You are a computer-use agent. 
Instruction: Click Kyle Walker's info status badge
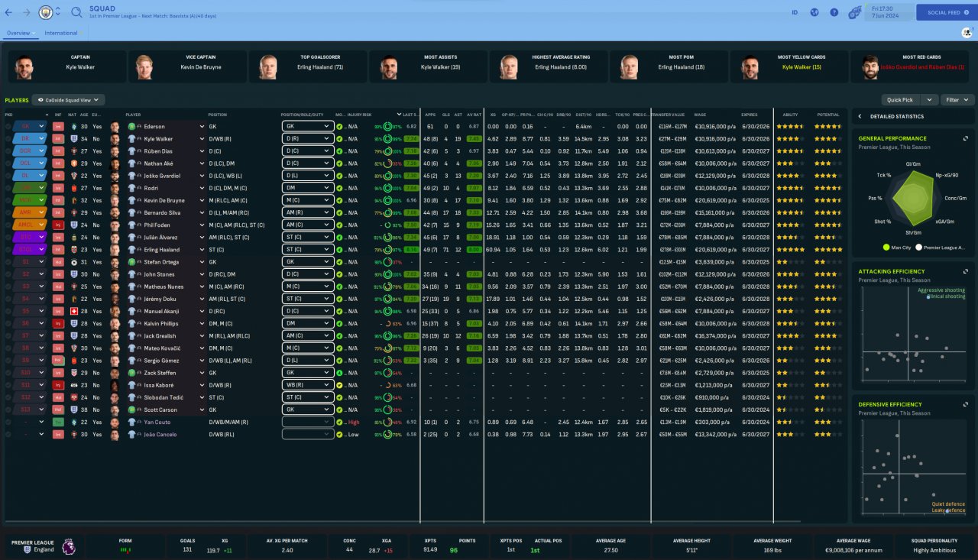(58, 139)
